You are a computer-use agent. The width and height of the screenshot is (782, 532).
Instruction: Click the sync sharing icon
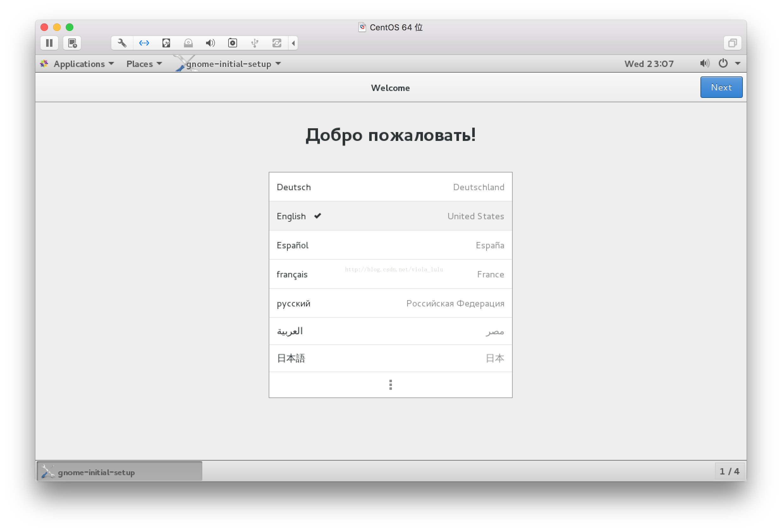(x=277, y=43)
